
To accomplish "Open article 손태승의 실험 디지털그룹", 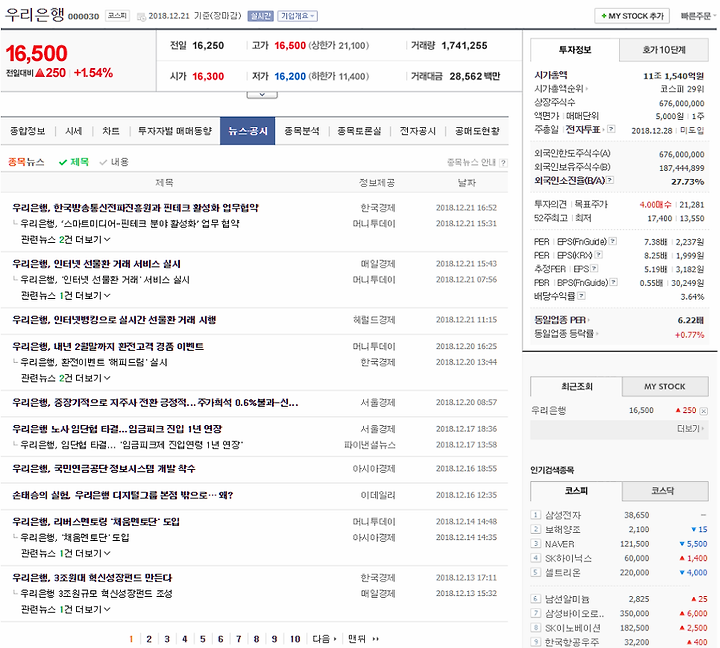I will click(123, 496).
